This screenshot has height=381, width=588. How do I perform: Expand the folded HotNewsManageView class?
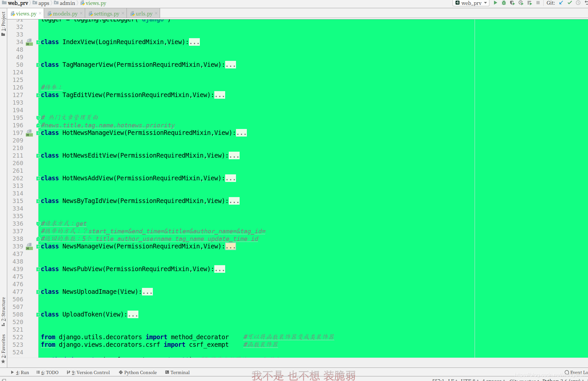point(38,133)
